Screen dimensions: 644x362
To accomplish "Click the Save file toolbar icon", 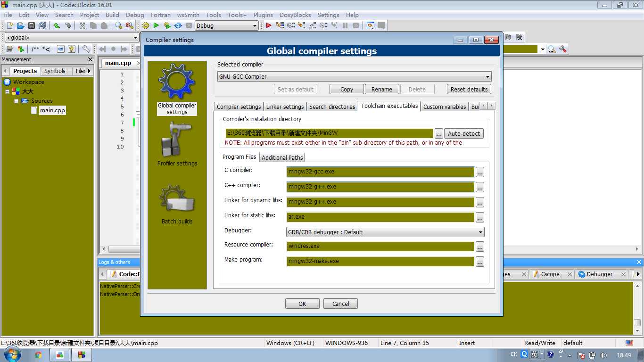I will point(32,25).
